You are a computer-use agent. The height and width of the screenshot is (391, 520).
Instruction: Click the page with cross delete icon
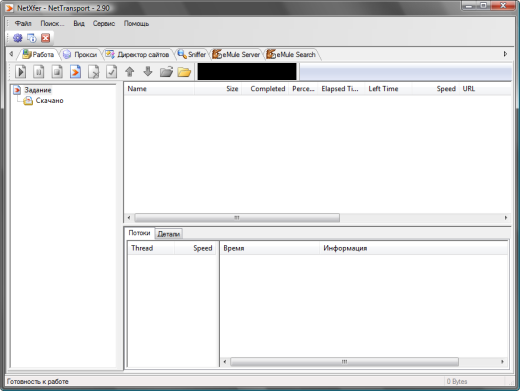point(94,72)
